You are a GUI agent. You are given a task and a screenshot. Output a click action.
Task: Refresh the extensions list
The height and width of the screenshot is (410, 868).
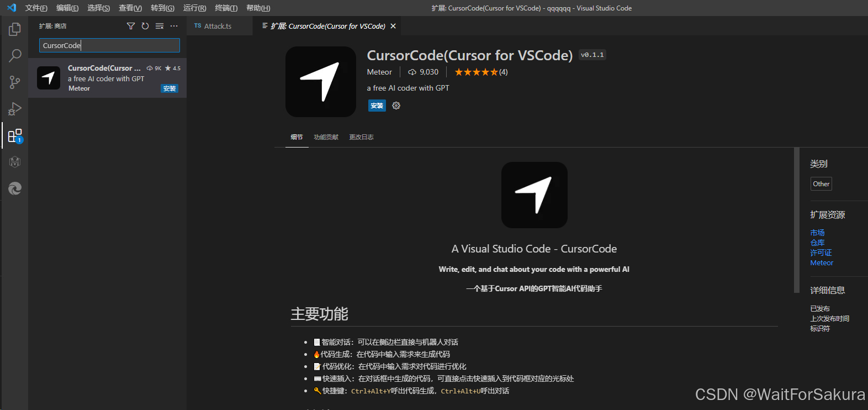point(145,26)
